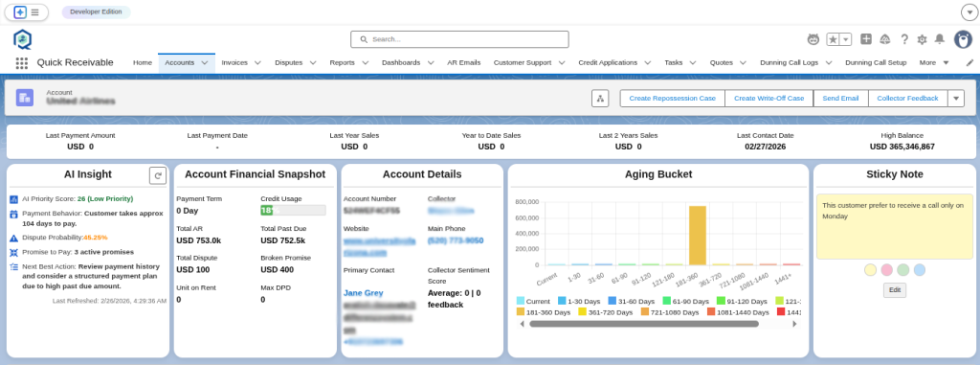Click the top-left sparkle toggle icon

(x=20, y=11)
